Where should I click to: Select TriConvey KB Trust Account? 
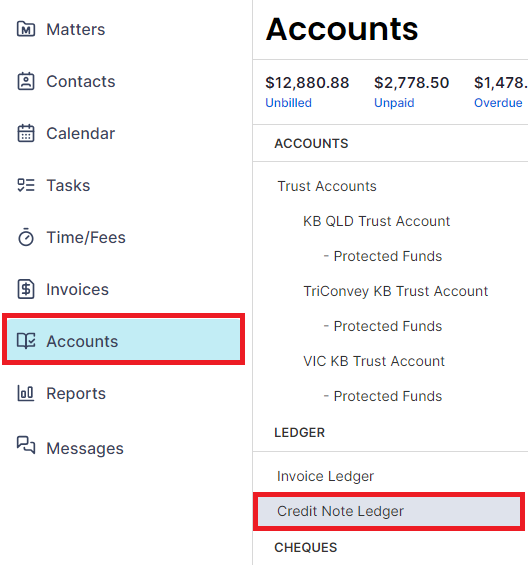point(395,291)
